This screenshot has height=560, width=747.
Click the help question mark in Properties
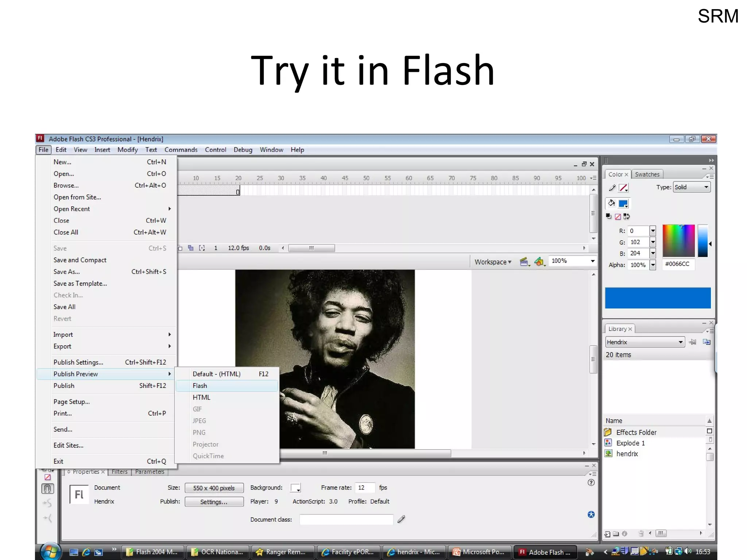click(591, 482)
